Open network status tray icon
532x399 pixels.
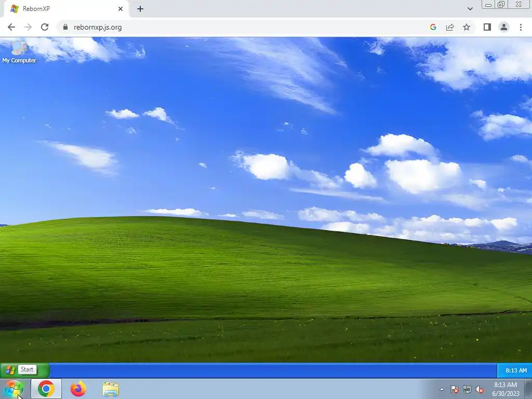(467, 389)
